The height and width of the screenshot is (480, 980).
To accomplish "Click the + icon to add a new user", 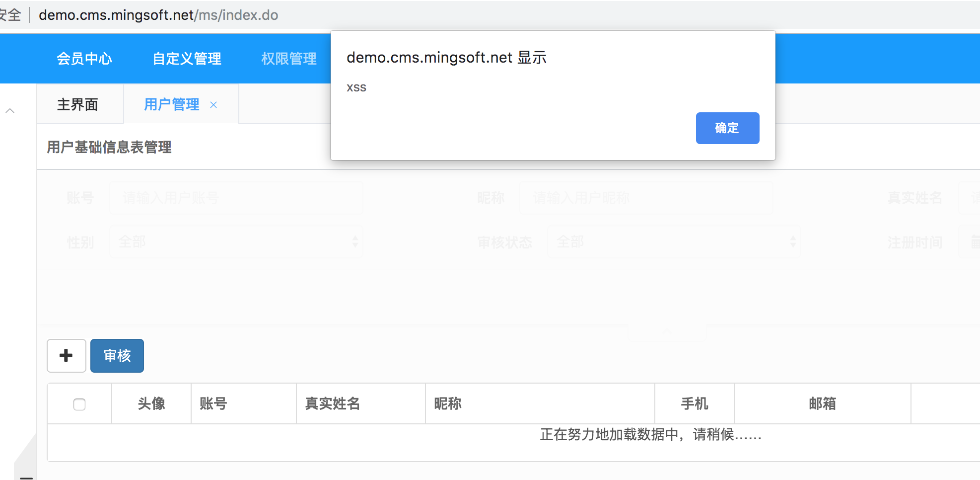I will (x=66, y=355).
